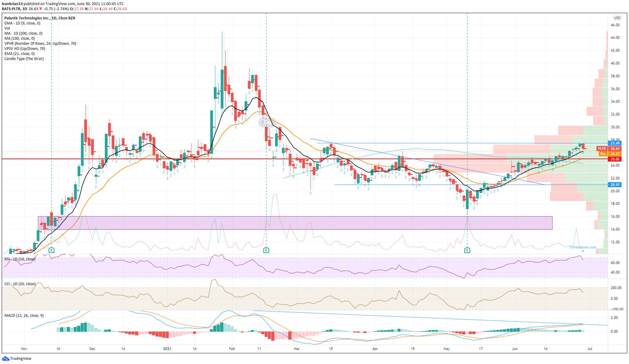Click the TradingView logo at the bottom

tap(17, 359)
